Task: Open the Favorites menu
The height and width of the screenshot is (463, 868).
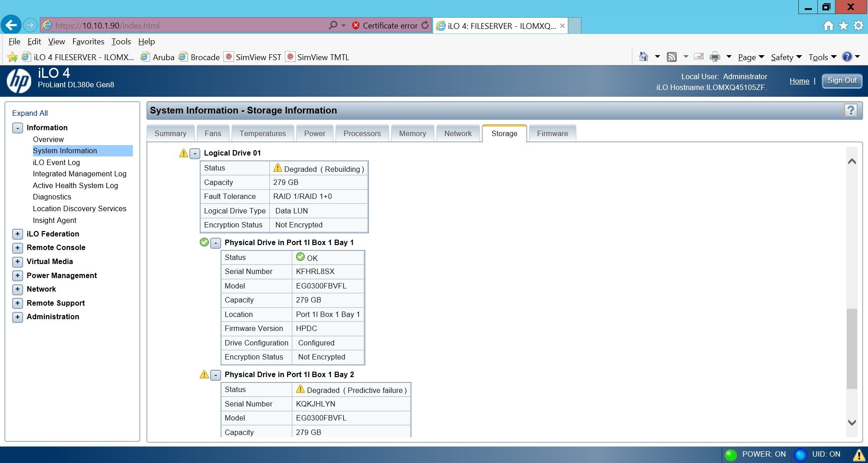Action: [88, 42]
